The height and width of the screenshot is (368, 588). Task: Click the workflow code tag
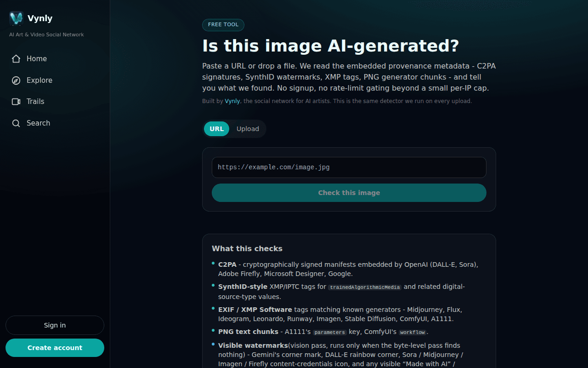coord(413,332)
